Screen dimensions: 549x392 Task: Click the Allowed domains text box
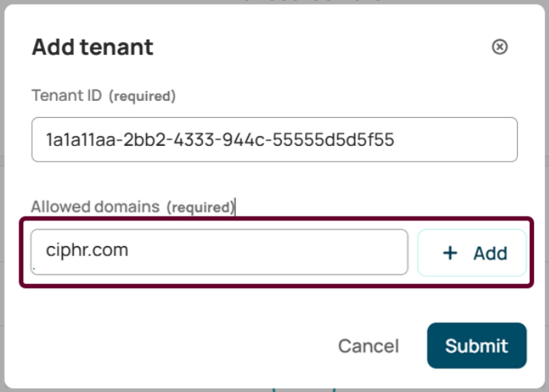pyautogui.click(x=219, y=252)
